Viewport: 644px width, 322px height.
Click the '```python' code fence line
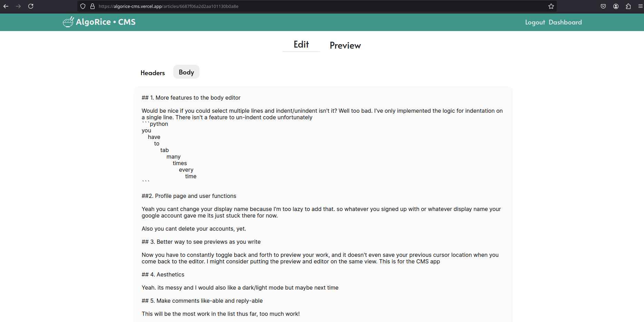155,124
